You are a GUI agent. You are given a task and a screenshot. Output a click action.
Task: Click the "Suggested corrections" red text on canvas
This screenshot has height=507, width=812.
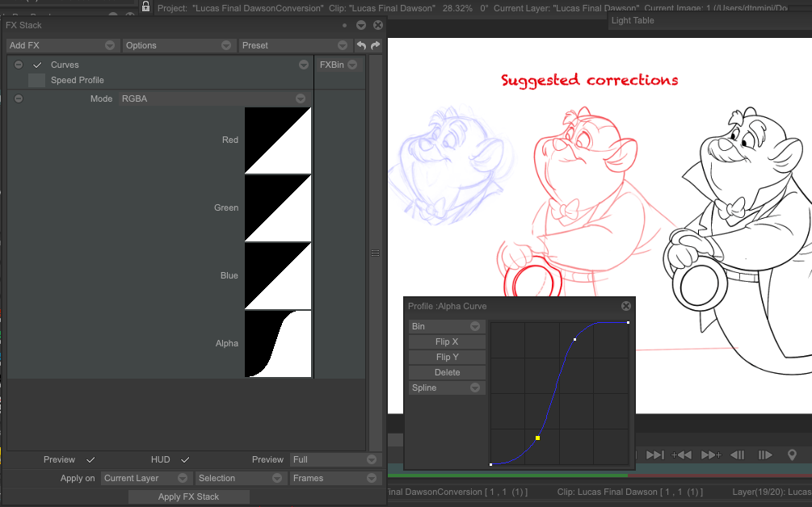589,80
